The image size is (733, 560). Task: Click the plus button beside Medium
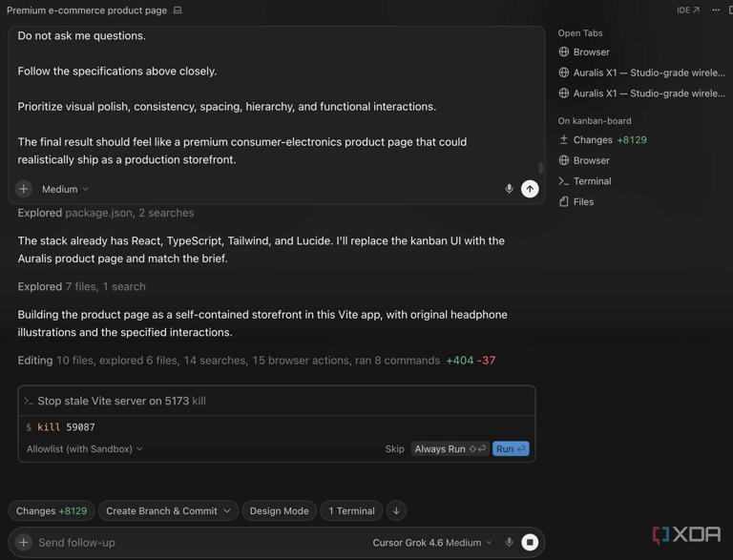coord(23,189)
